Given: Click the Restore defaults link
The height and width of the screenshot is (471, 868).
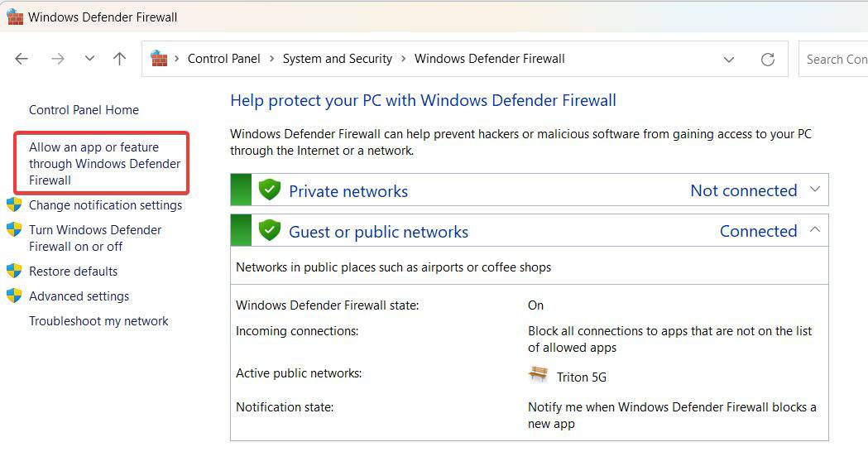Looking at the screenshot, I should coord(73,272).
